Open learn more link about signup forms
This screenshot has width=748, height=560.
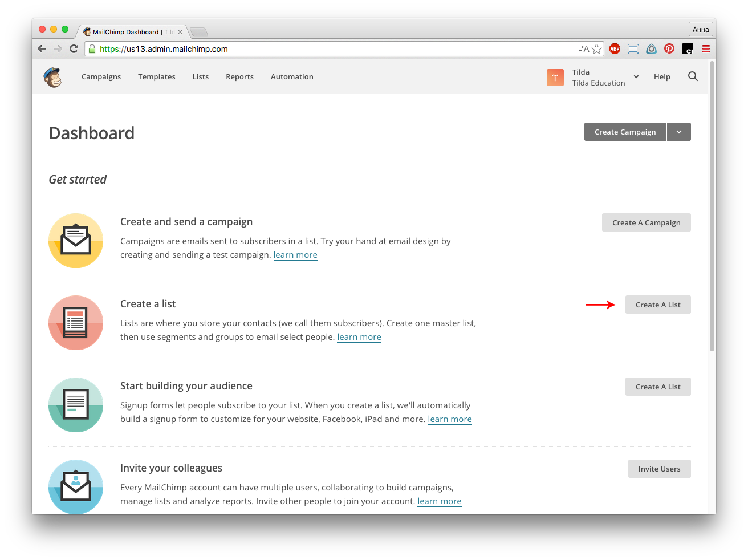point(450,419)
